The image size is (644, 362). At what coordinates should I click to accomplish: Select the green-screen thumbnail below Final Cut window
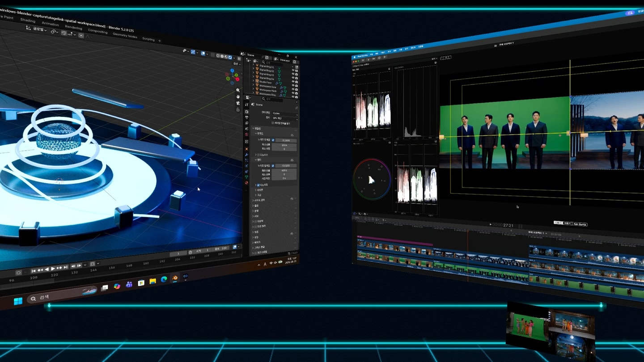[528, 326]
